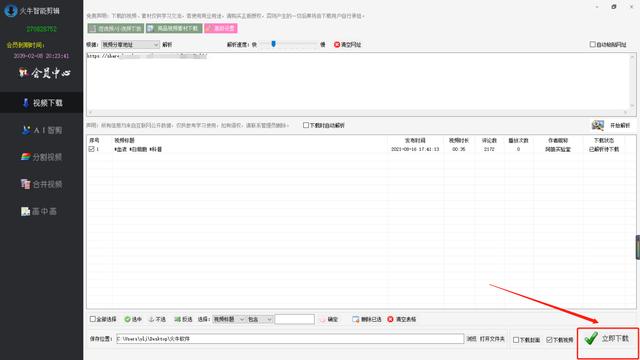This screenshot has width=640, height=360.
Task: Click the 00:35 duration cell
Action: click(459, 149)
